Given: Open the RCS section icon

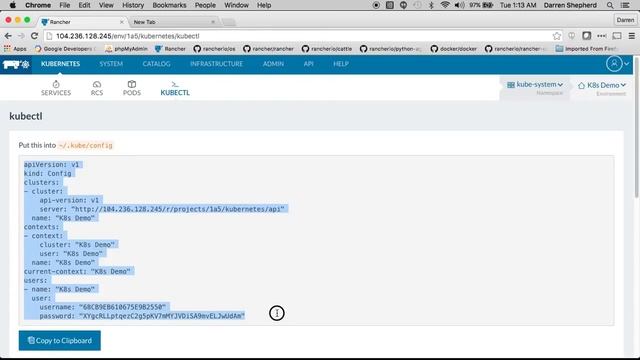Looking at the screenshot, I should coord(97,84).
